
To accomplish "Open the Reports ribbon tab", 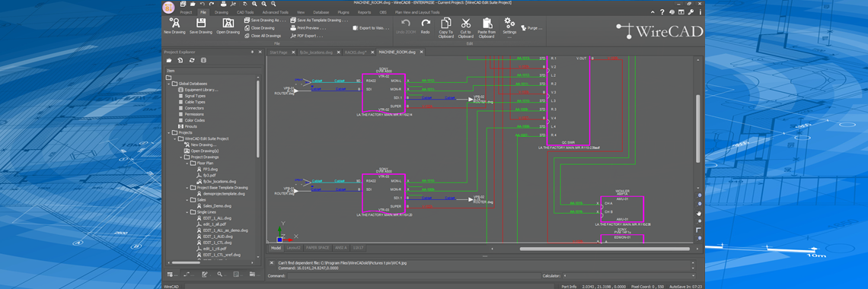I will 364,11.
